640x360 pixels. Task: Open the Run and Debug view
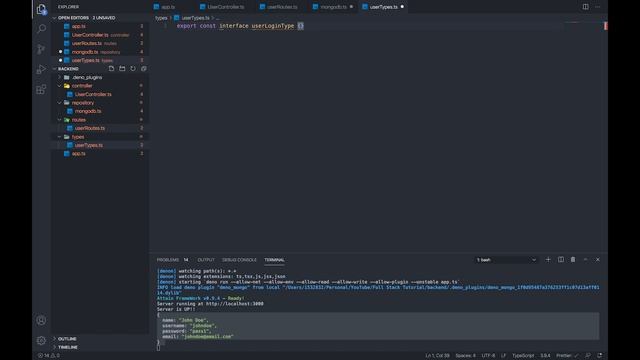[41, 69]
